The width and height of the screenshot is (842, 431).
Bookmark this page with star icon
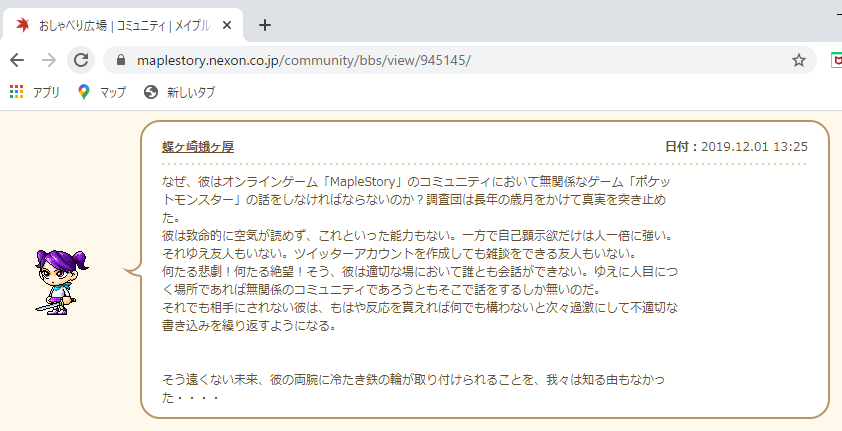[x=799, y=60]
